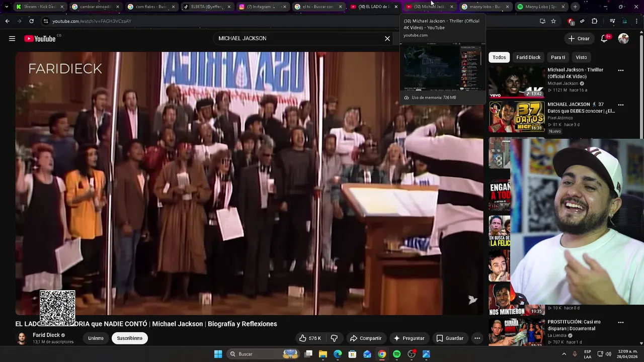Screen dimensions: 644x362
Task: Open the 37 Datos video thumbnail
Action: [x=517, y=117]
